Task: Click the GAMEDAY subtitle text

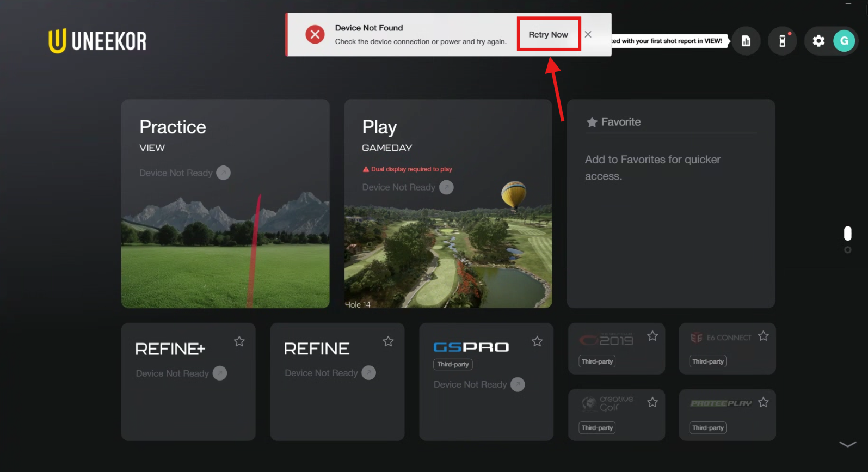Action: pos(387,148)
